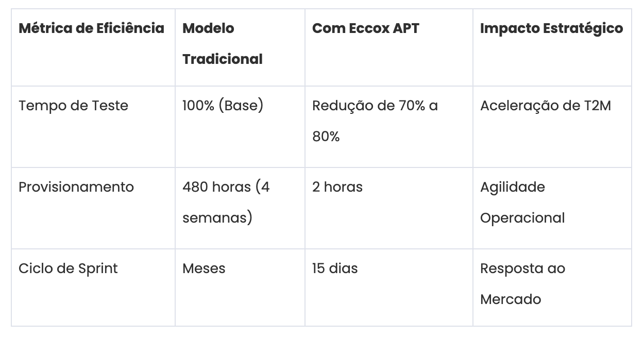Select the word 'Operacional' in the table
644x337 pixels.
(x=522, y=218)
